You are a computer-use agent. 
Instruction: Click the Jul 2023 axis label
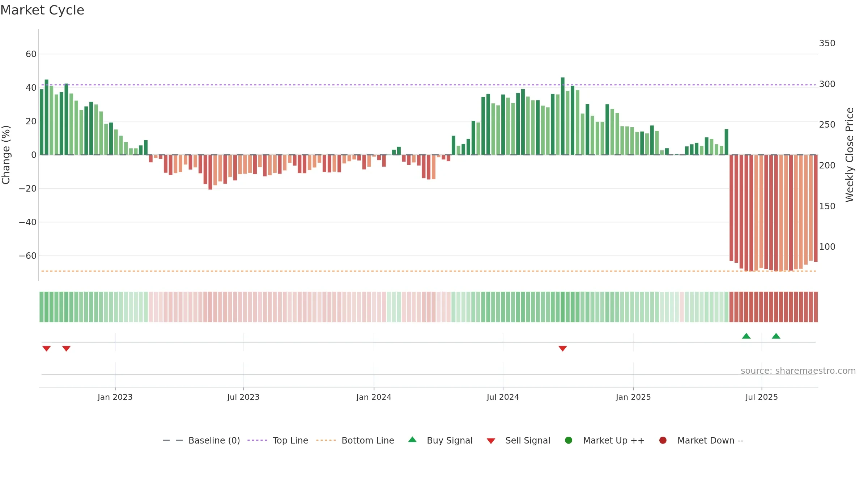[x=243, y=397]
